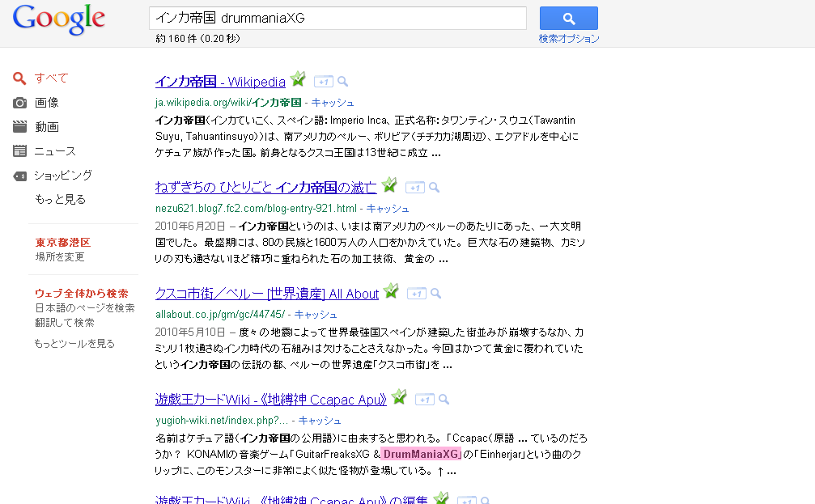Click the green star beside ねずきち blog result

[389, 185]
